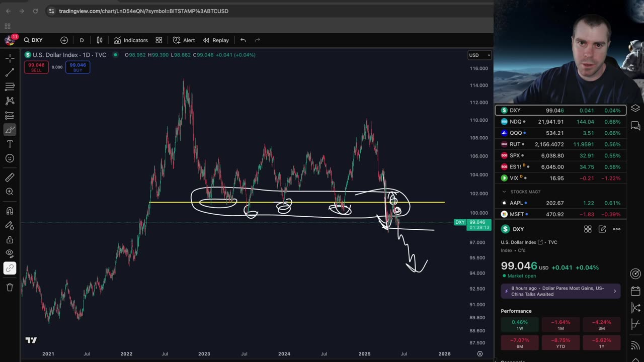644x362 pixels.
Task: Toggle lock all drawings
Action: click(x=10, y=240)
